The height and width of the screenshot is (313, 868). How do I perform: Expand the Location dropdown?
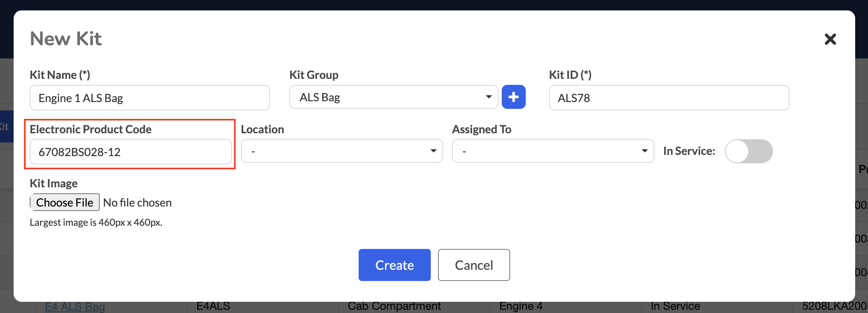pyautogui.click(x=342, y=151)
